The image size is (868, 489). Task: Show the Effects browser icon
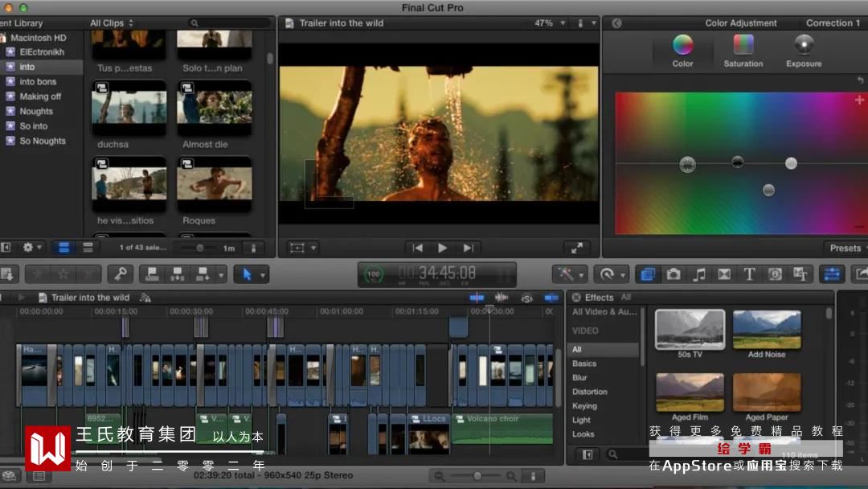point(647,274)
